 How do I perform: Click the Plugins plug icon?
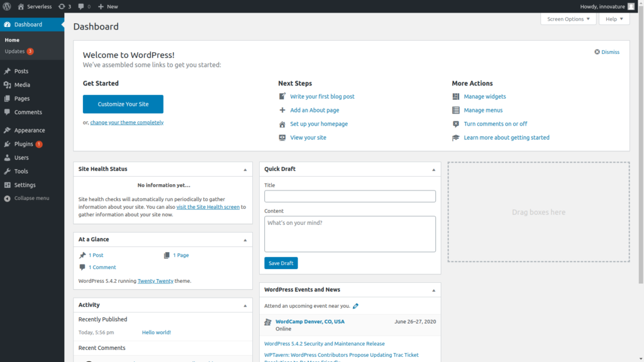click(x=8, y=144)
